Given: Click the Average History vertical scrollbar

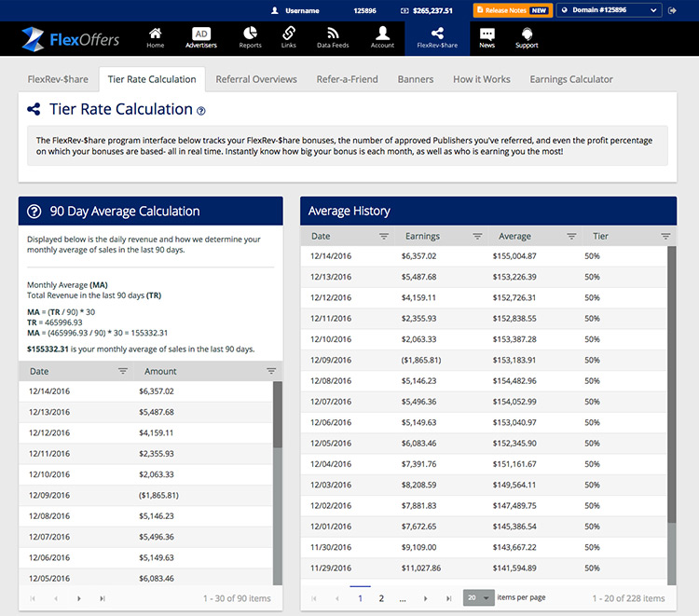Looking at the screenshot, I should point(671,415).
